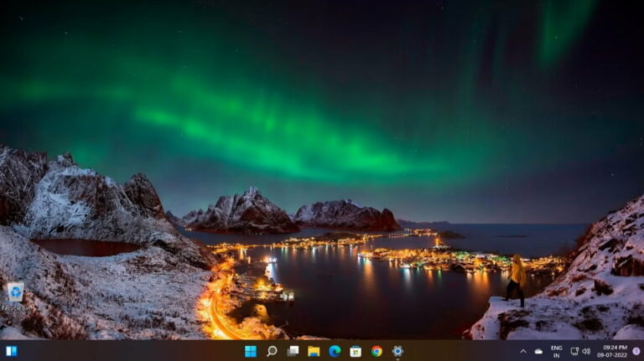The image size is (644, 361).
Task: Open the Windows Start menu
Action: [251, 351]
